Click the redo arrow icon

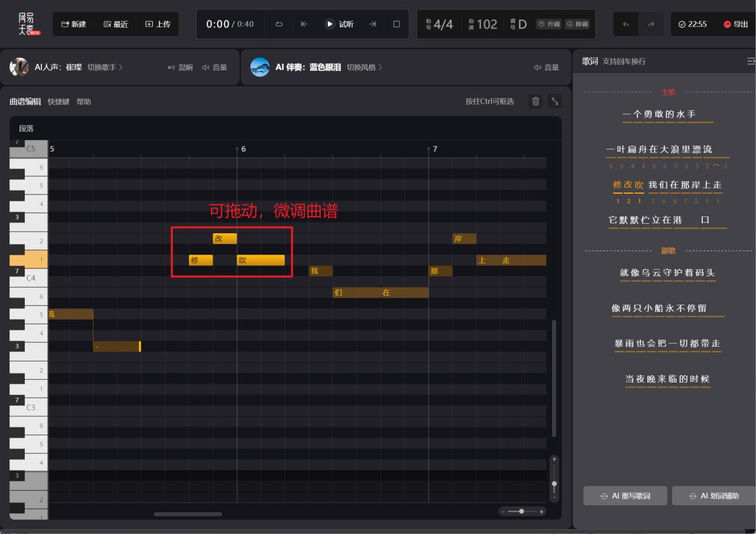[x=651, y=24]
